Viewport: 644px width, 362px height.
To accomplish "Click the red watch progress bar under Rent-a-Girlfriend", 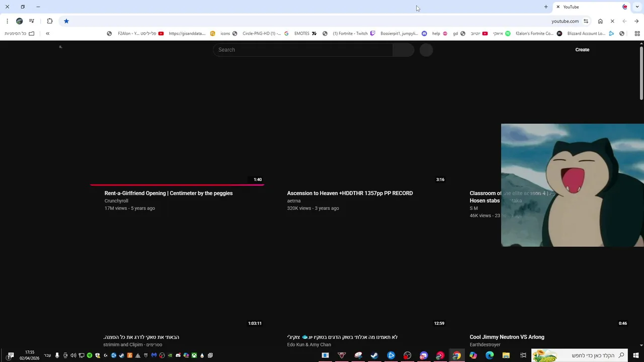I will (x=177, y=185).
